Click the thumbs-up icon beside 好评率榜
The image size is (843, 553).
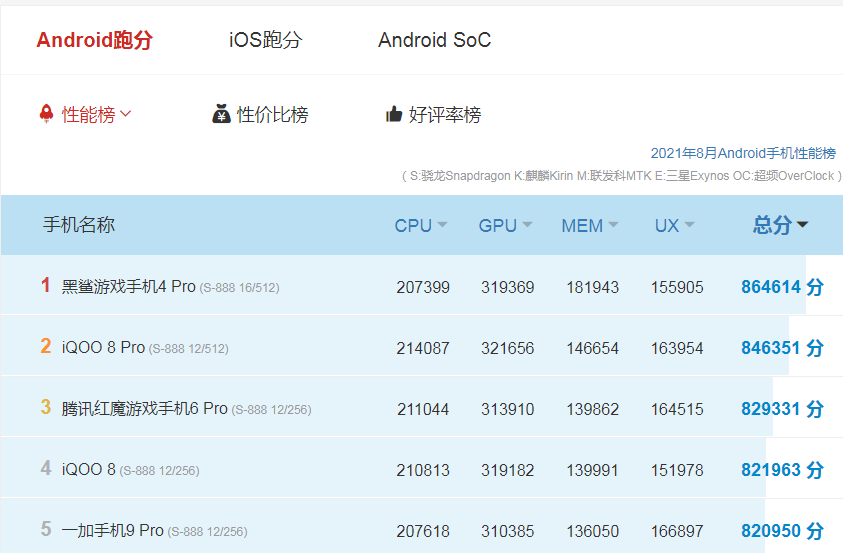point(394,114)
